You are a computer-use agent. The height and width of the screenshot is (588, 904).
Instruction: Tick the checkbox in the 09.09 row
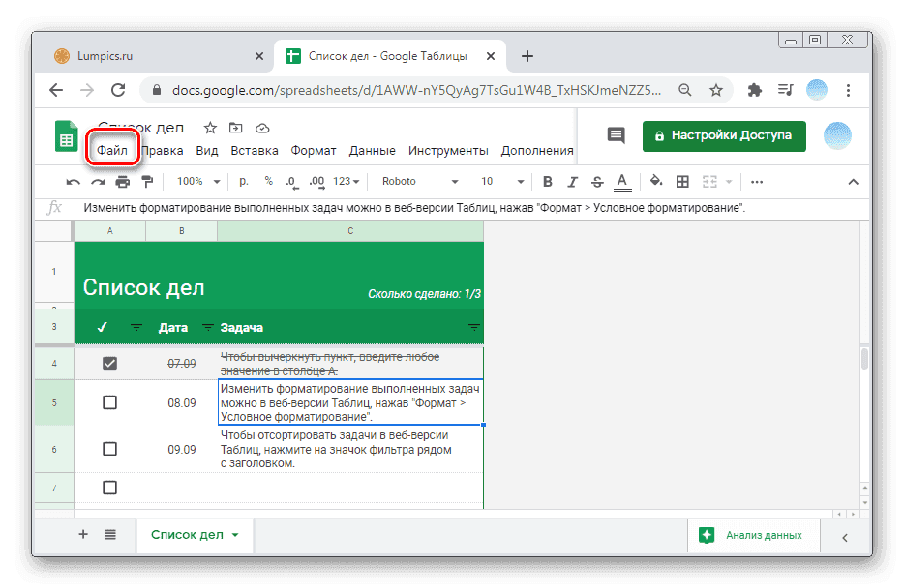point(109,449)
